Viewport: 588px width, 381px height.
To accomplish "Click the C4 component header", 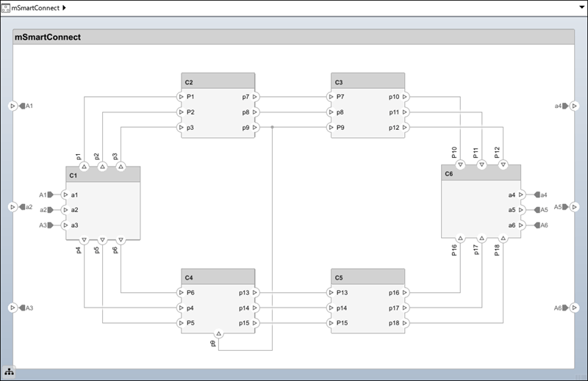I will [218, 277].
